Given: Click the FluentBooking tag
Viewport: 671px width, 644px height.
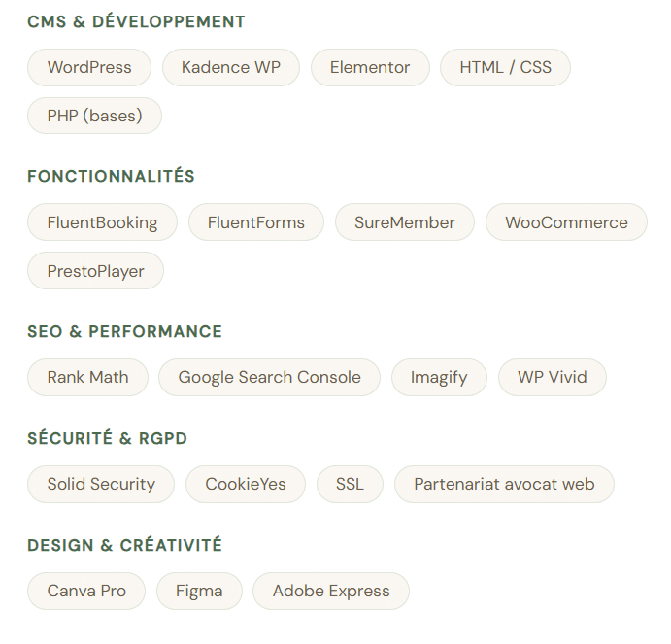Looking at the screenshot, I should pos(102,222).
